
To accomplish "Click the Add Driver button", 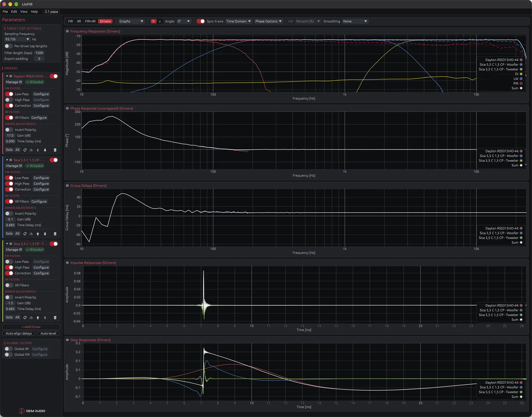I will [31, 327].
